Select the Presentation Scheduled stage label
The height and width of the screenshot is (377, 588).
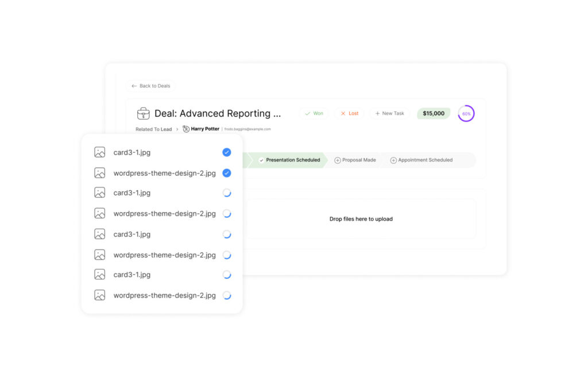coord(293,160)
